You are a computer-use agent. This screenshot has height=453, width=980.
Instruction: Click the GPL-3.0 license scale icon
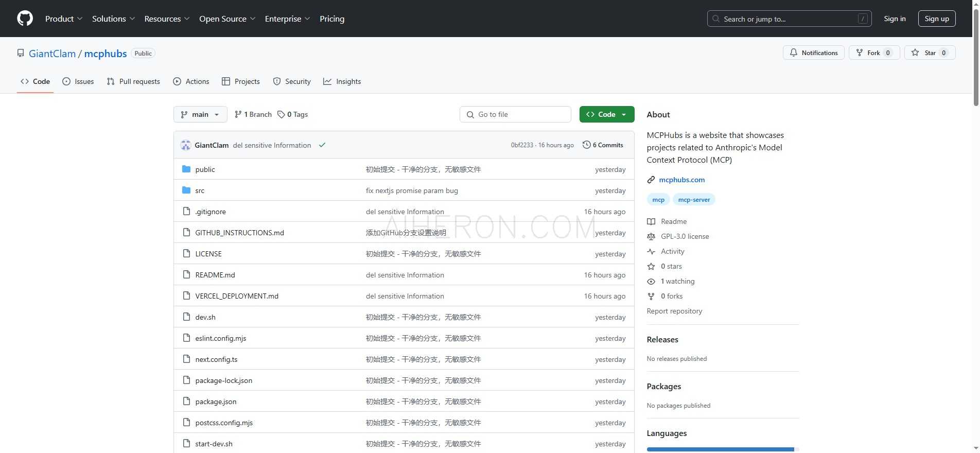[x=651, y=236]
